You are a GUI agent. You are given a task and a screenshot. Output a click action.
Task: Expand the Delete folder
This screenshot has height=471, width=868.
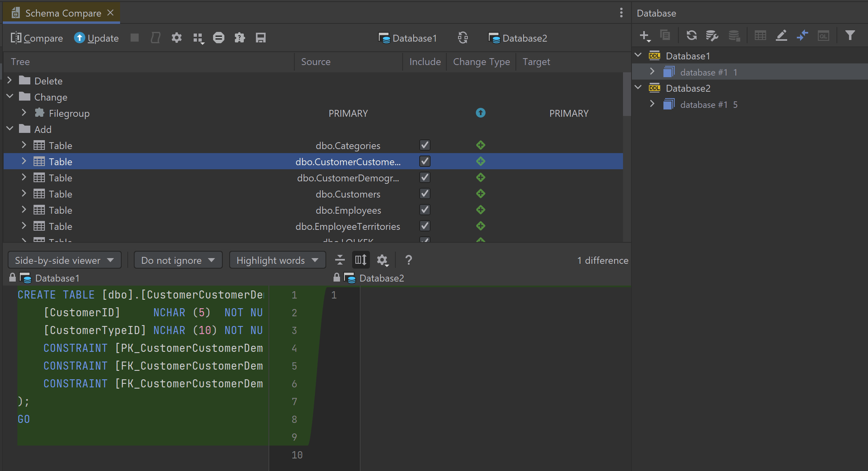[x=10, y=81]
